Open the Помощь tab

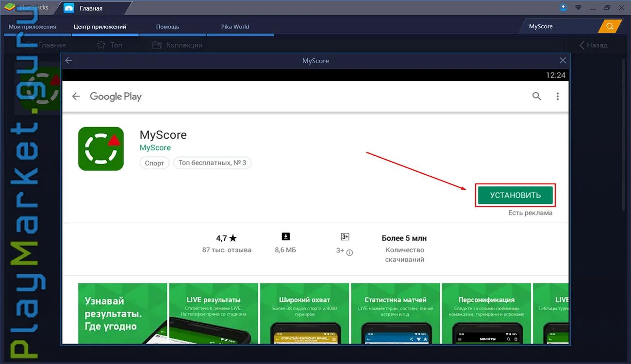coord(167,27)
